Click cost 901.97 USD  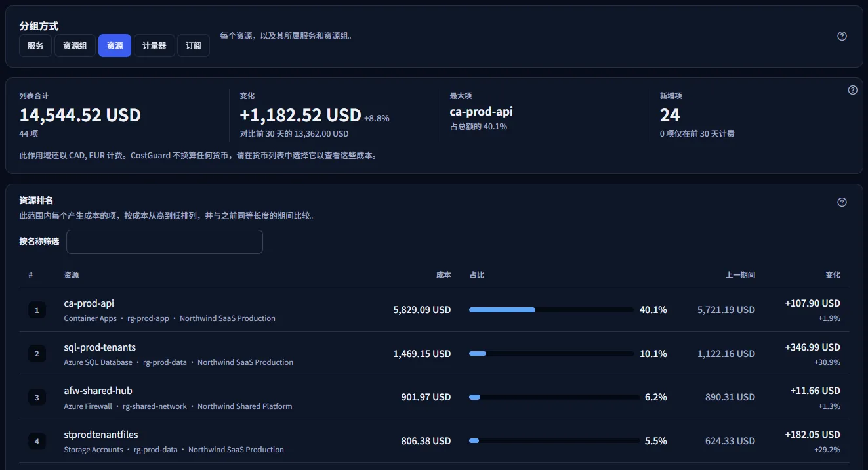pos(426,397)
